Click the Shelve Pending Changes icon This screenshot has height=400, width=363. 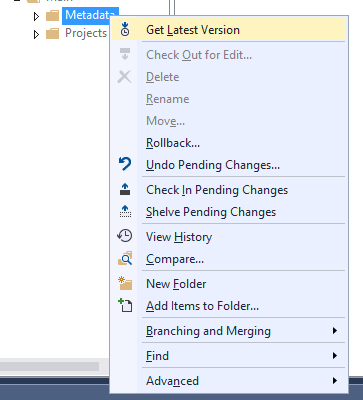[125, 211]
